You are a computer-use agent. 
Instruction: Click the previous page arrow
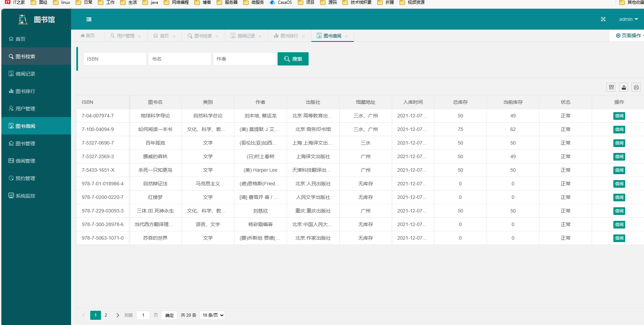click(x=84, y=315)
